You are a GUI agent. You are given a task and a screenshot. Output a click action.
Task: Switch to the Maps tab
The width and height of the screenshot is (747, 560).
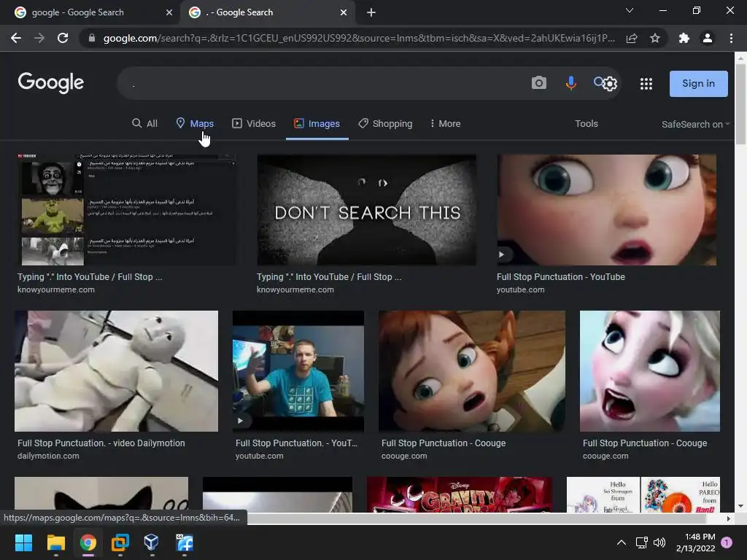pyautogui.click(x=195, y=124)
